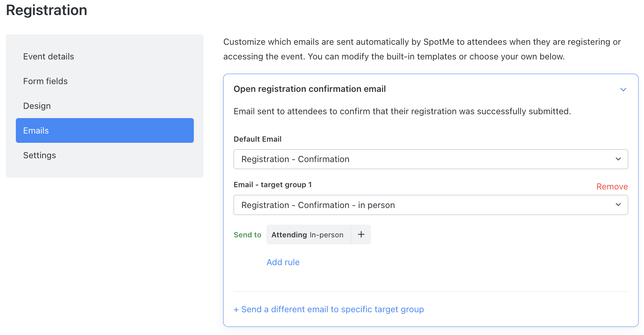The image size is (644, 335).
Task: Click the Send to label
Action: click(x=247, y=234)
